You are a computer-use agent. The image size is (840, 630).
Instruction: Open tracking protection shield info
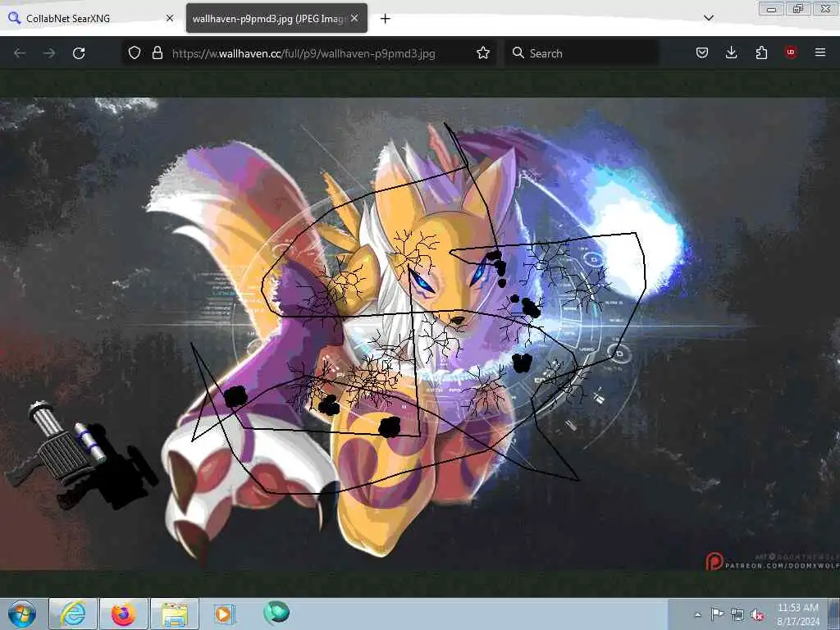tap(135, 52)
